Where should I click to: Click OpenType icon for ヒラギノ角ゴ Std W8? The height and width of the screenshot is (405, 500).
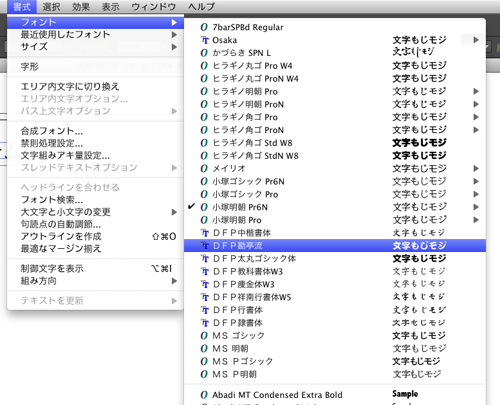pos(204,143)
